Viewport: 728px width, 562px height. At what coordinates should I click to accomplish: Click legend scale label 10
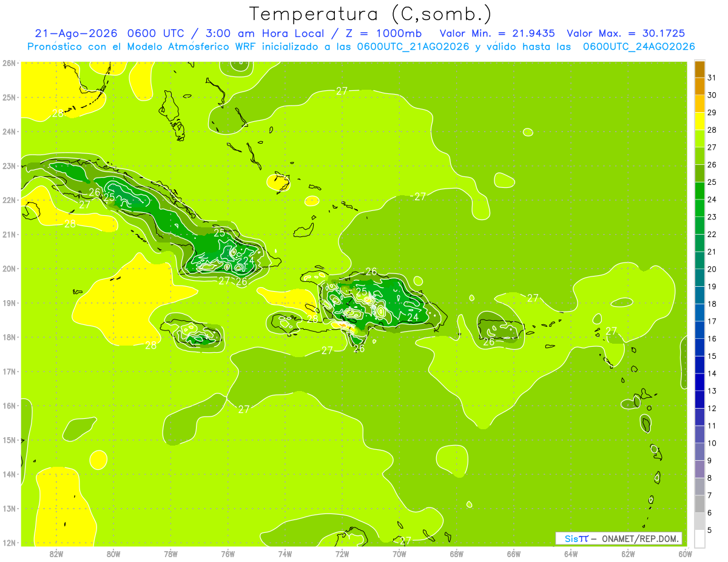(x=712, y=443)
